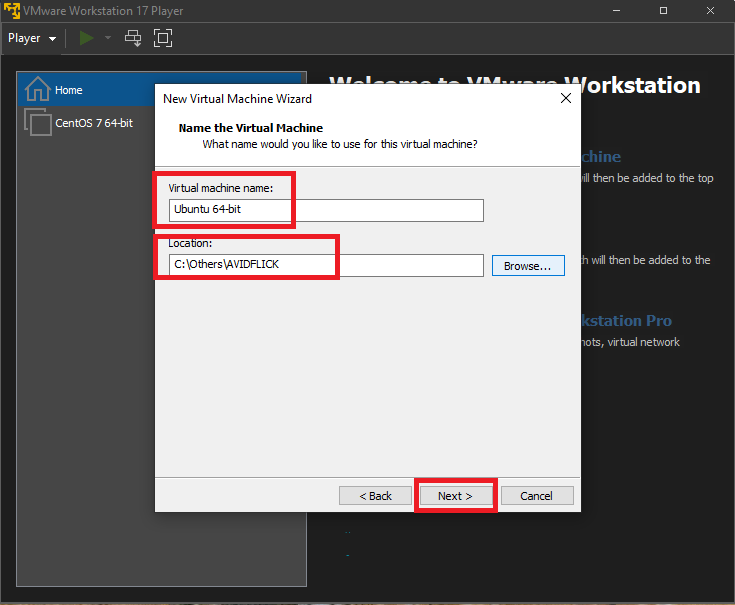Click the CentOS 7 64-bit VM icon
The width and height of the screenshot is (735, 605).
pos(37,123)
